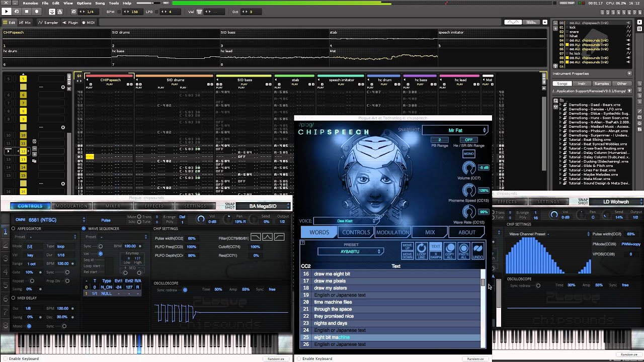Open the File menu in Renoise
The image size is (644, 362).
tap(45, 3)
